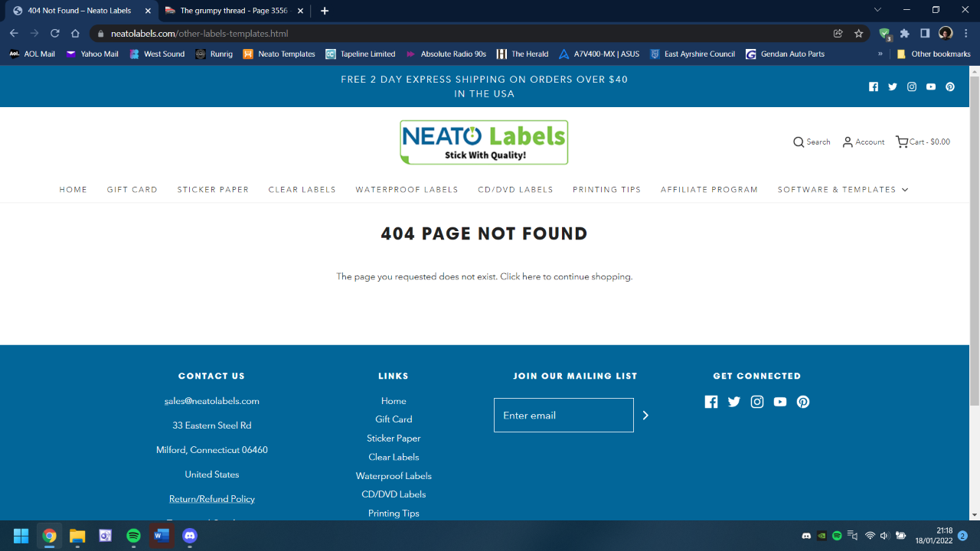The width and height of the screenshot is (980, 551).
Task: Open the Other bookmarks folder
Action: coord(933,54)
